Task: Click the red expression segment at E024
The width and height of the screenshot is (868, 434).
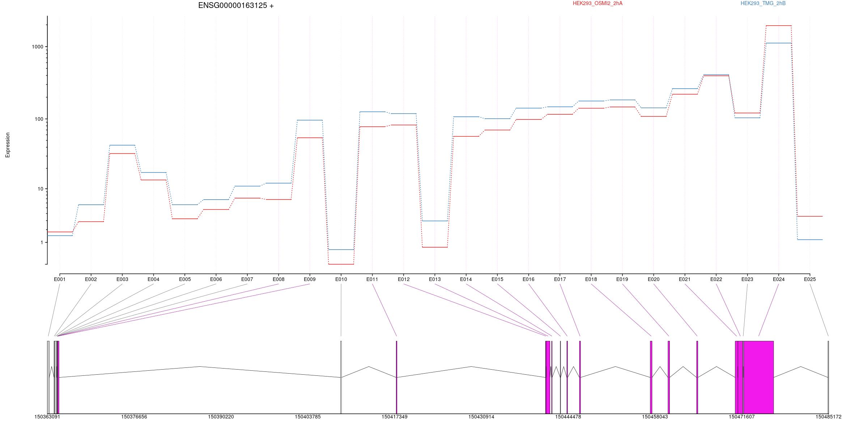Action: [779, 26]
